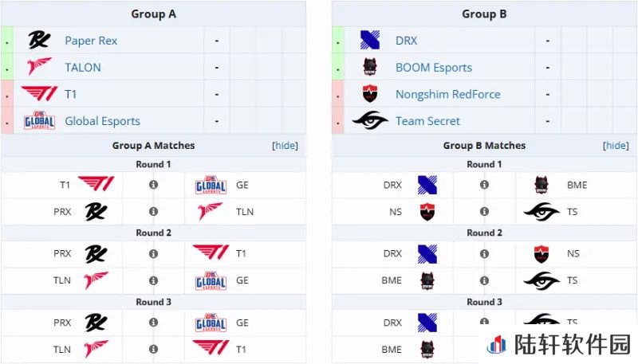Open match info for PRX vs TLN
Screen dimensions: 638x364
153,212
